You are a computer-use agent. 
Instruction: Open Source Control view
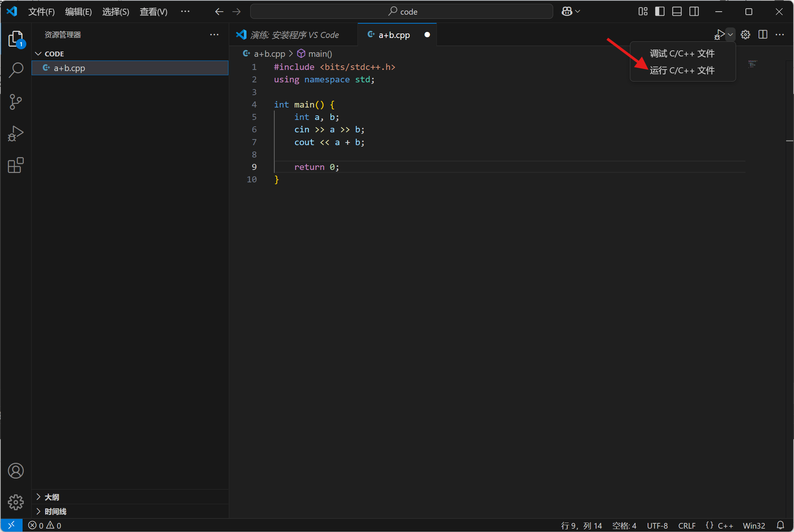coord(16,102)
